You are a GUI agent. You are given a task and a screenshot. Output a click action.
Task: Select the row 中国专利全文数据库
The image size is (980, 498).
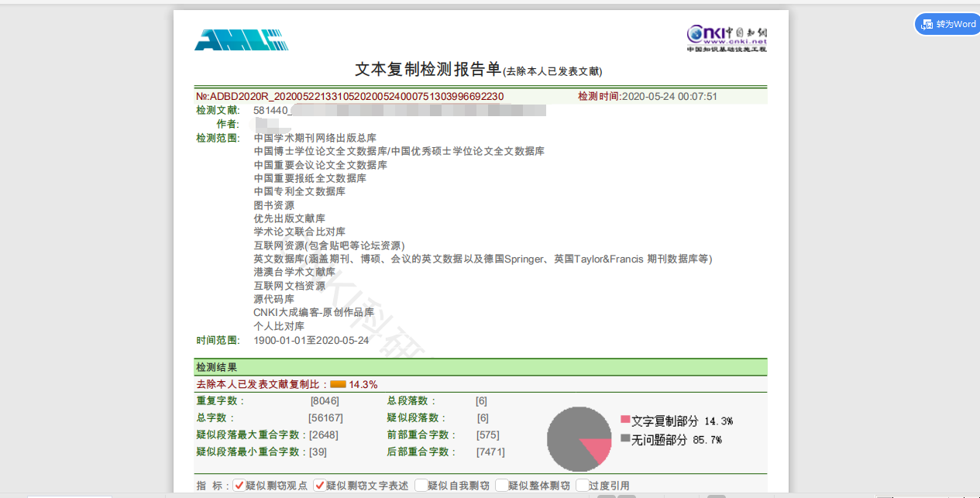point(299,191)
